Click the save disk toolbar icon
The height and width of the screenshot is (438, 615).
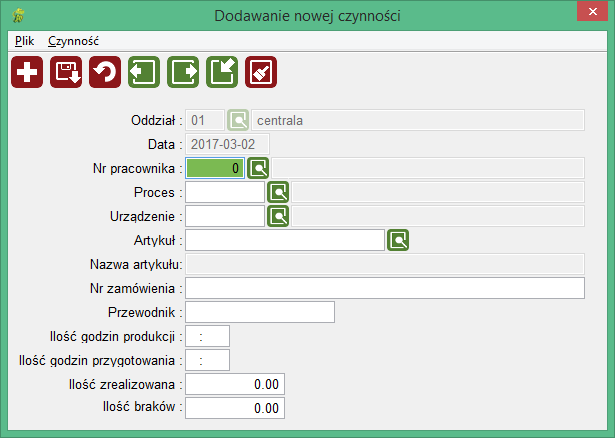(66, 73)
